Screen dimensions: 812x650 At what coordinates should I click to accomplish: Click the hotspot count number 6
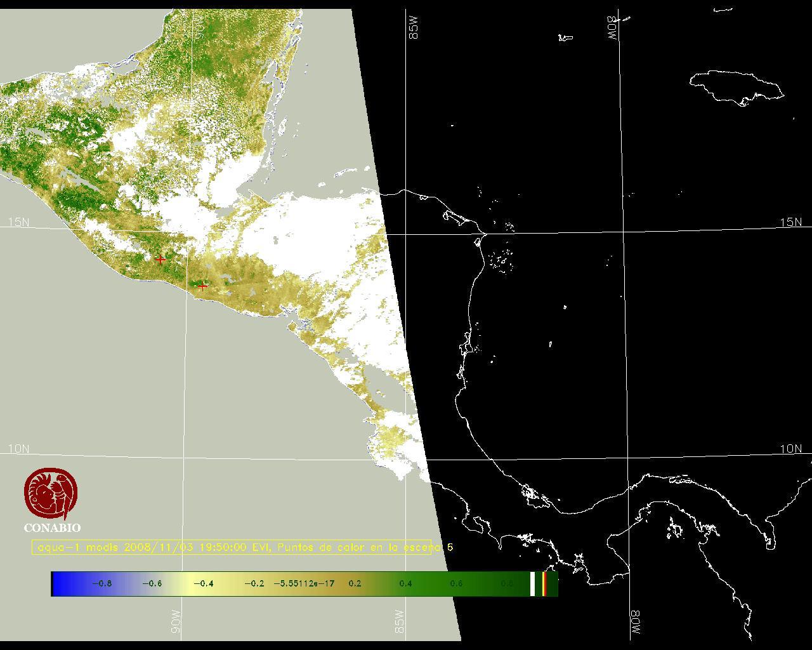tap(450, 547)
